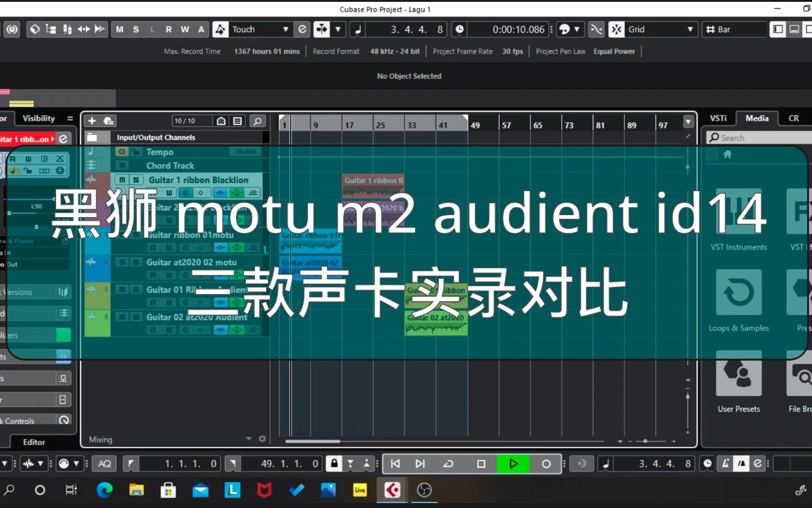Stop playback with the transport Stop button
This screenshot has height=508, width=812.
coord(481,464)
